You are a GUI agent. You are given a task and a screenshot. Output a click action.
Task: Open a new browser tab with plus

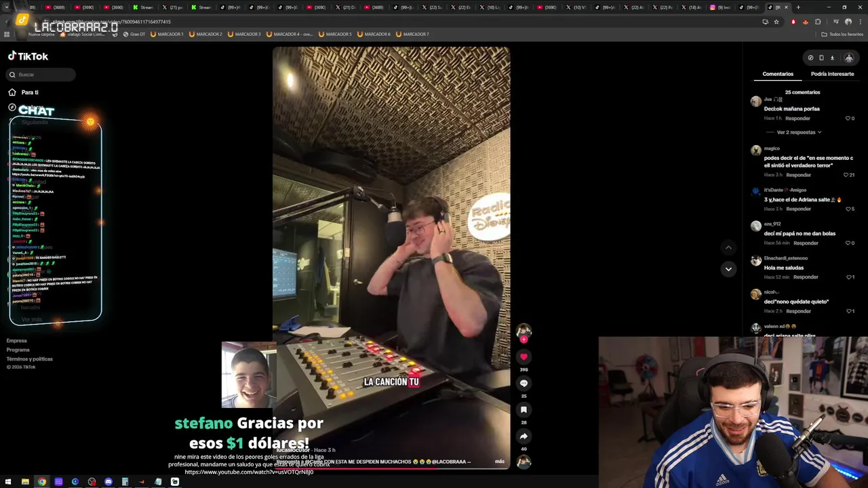pyautogui.click(x=798, y=7)
